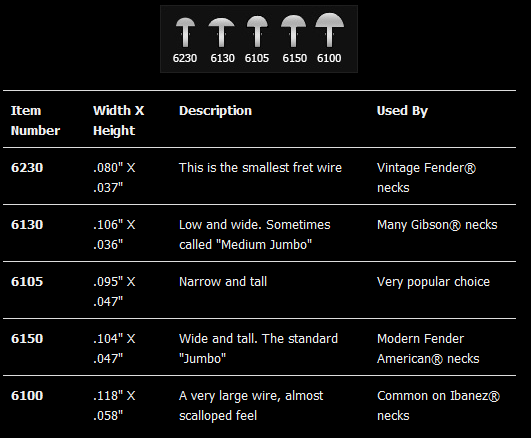Select item number 6130 in table

[x=27, y=225]
